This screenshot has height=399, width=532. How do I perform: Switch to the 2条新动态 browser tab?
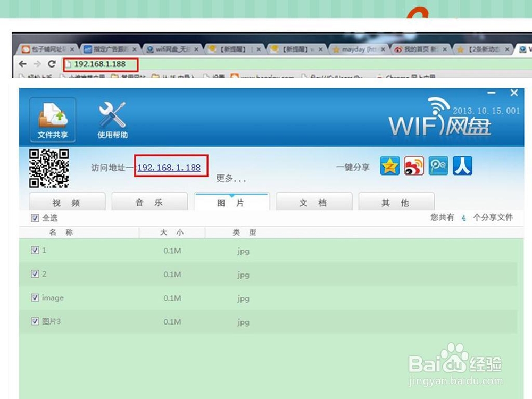click(483, 49)
